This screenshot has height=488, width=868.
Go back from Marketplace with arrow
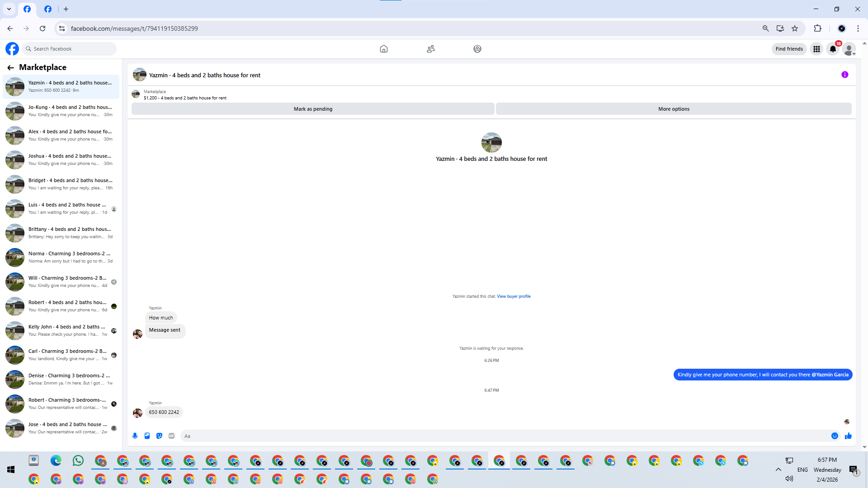pos(10,67)
